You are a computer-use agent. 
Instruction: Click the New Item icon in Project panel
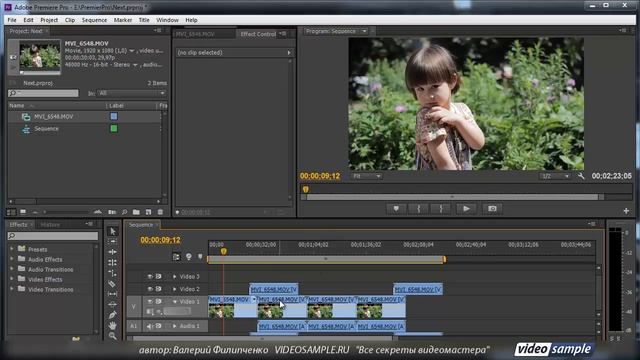tap(148, 212)
